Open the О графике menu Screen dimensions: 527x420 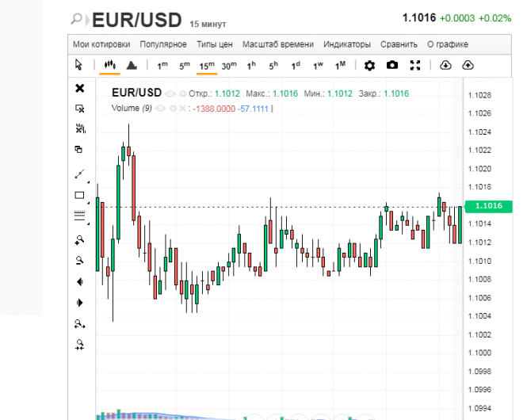pyautogui.click(x=448, y=44)
